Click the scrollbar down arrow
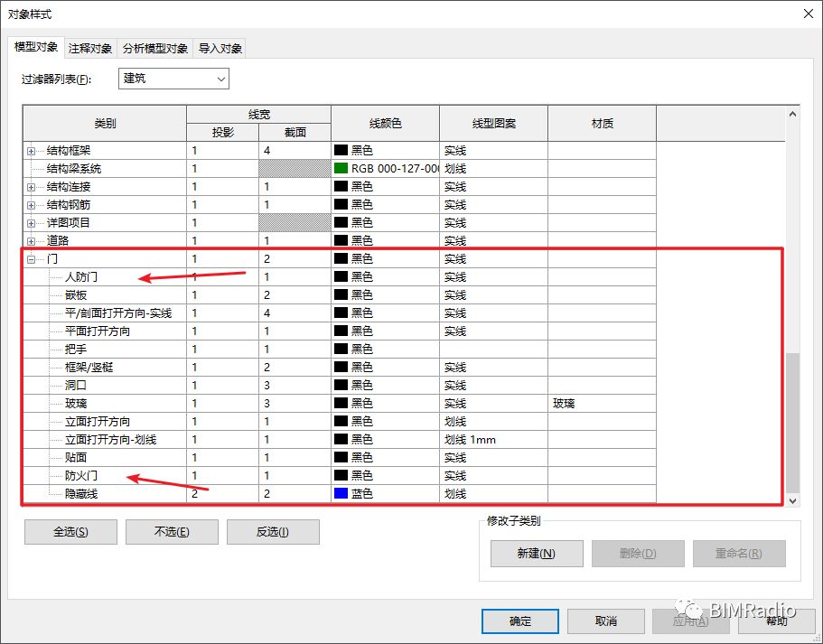Image resolution: width=823 pixels, height=644 pixels. (x=792, y=500)
